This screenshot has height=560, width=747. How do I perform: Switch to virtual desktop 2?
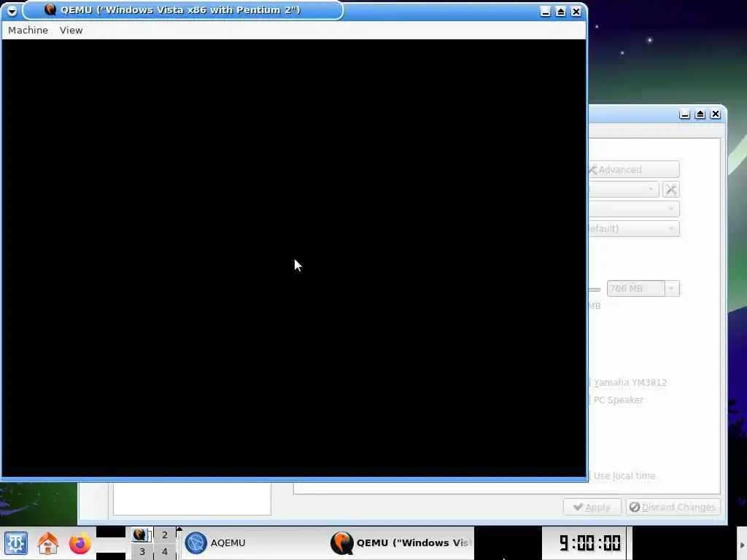click(x=165, y=534)
